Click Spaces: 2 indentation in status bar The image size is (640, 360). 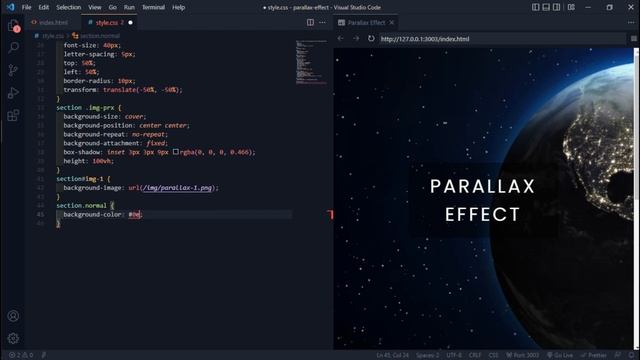click(x=427, y=355)
